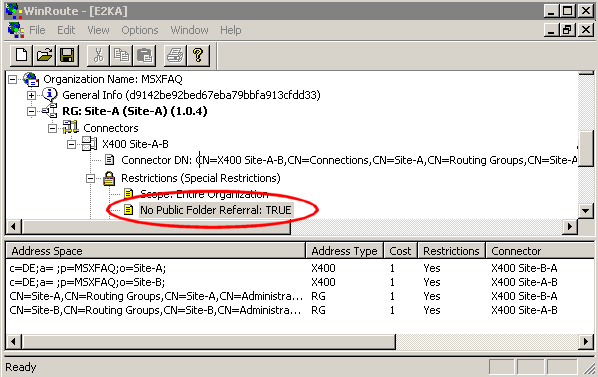The width and height of the screenshot is (598, 377).
Task: Collapse the X400 Site-A-B node
Action: point(71,144)
